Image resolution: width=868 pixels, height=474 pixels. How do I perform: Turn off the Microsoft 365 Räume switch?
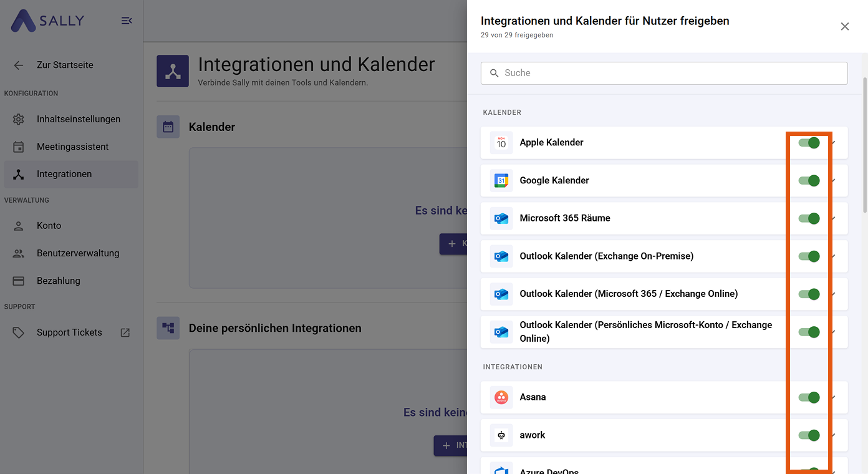tap(809, 218)
